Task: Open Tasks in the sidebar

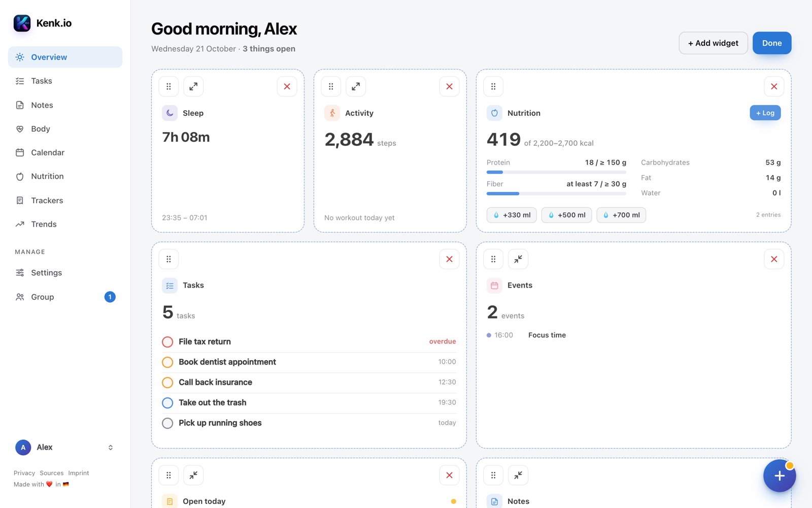Action: (65, 81)
